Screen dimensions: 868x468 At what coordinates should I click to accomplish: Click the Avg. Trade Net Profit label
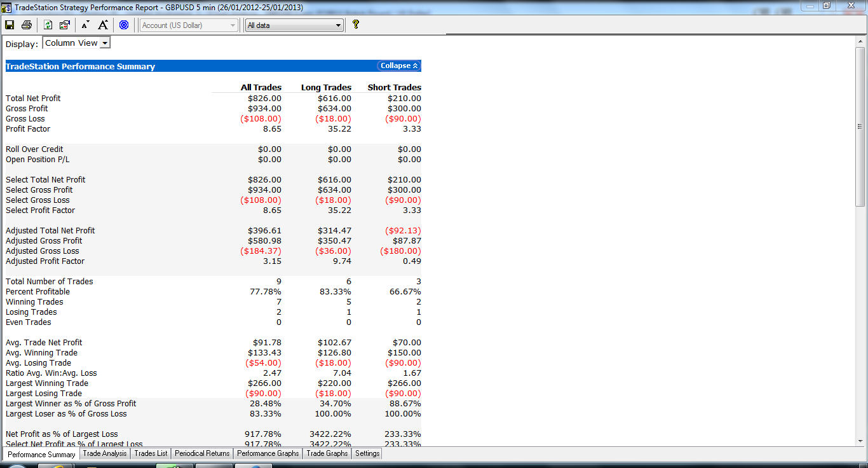[x=44, y=343]
